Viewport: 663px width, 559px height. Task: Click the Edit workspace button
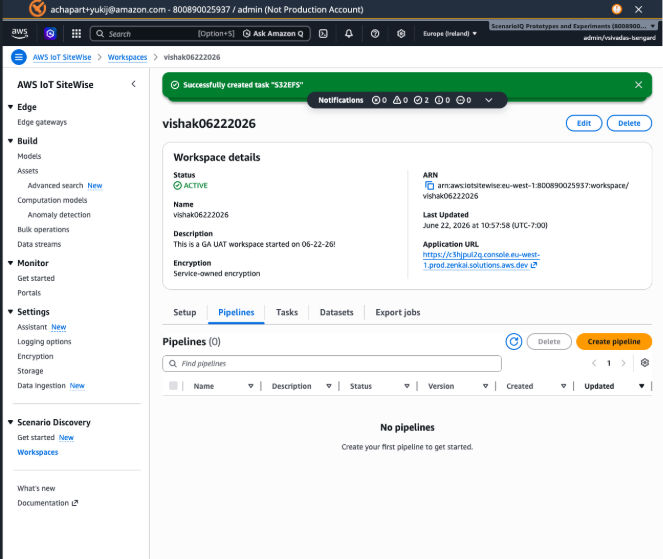click(x=584, y=123)
